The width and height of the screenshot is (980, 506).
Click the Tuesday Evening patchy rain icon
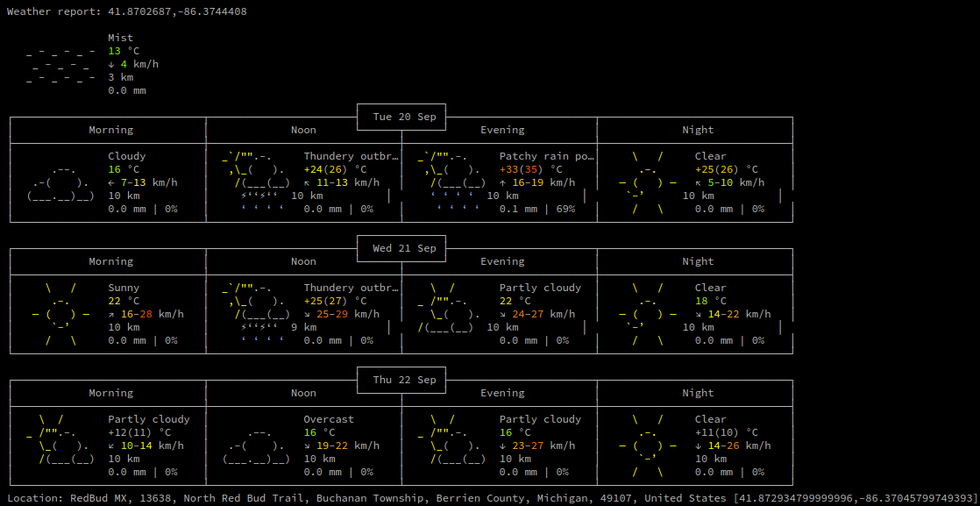click(x=452, y=182)
